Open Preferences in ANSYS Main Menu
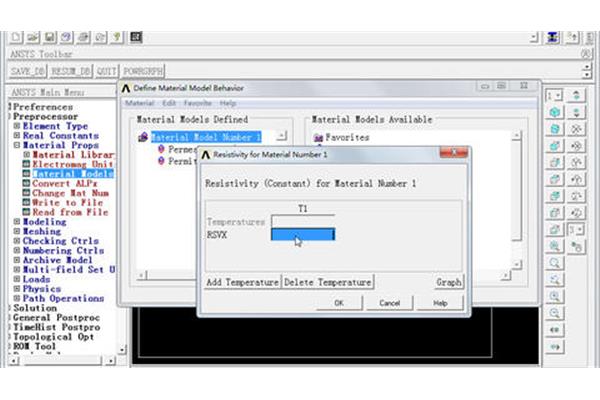Image resolution: width=600 pixels, height=400 pixels. click(43, 107)
